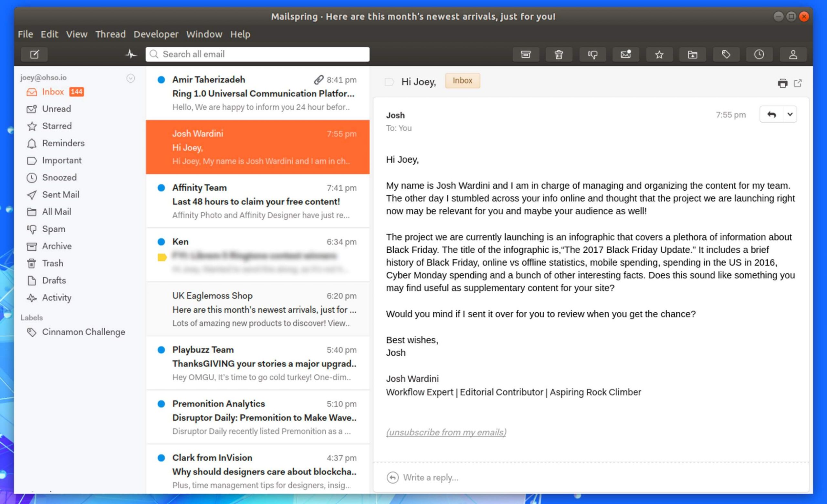Click the compose new email icon

point(34,54)
